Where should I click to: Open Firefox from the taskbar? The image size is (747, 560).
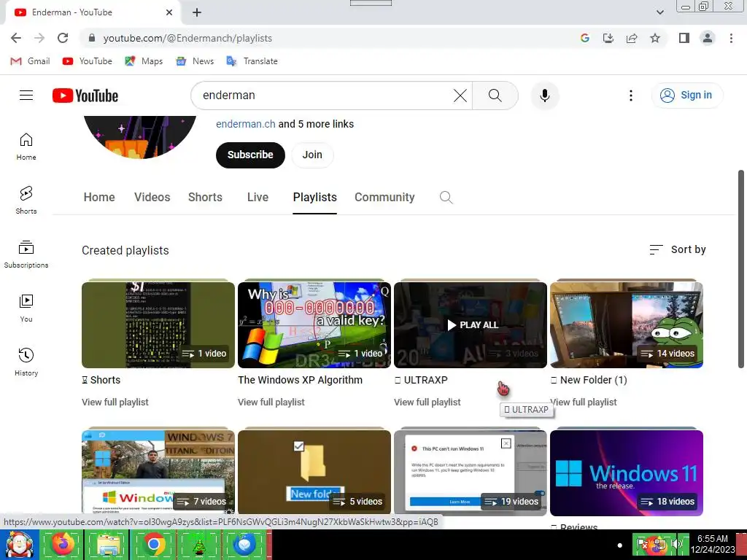63,544
